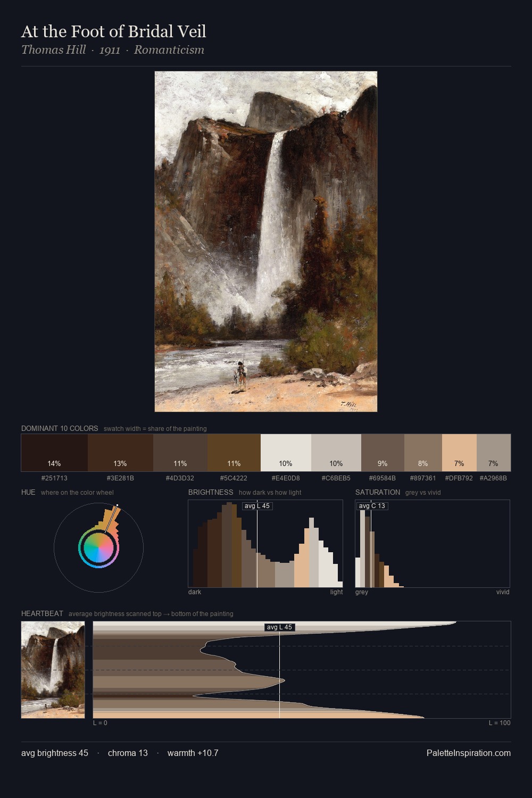Click the #C6BEB5 light grey swatch
Image resolution: width=532 pixels, height=798 pixels.
click(336, 453)
